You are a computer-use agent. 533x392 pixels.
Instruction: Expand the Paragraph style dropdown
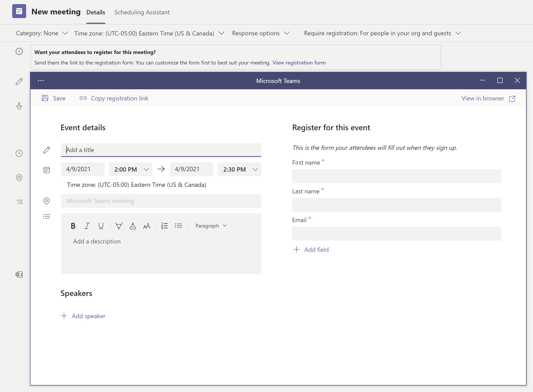(211, 226)
